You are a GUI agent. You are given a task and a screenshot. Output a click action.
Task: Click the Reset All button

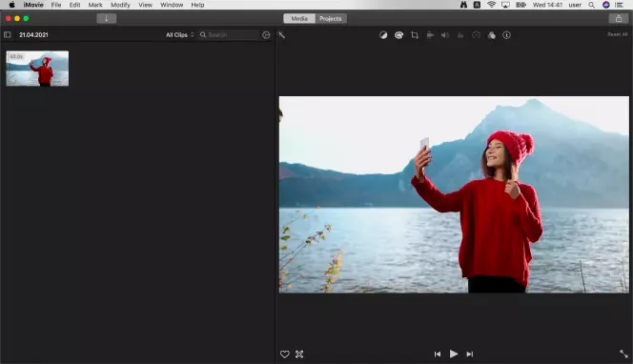coord(618,34)
